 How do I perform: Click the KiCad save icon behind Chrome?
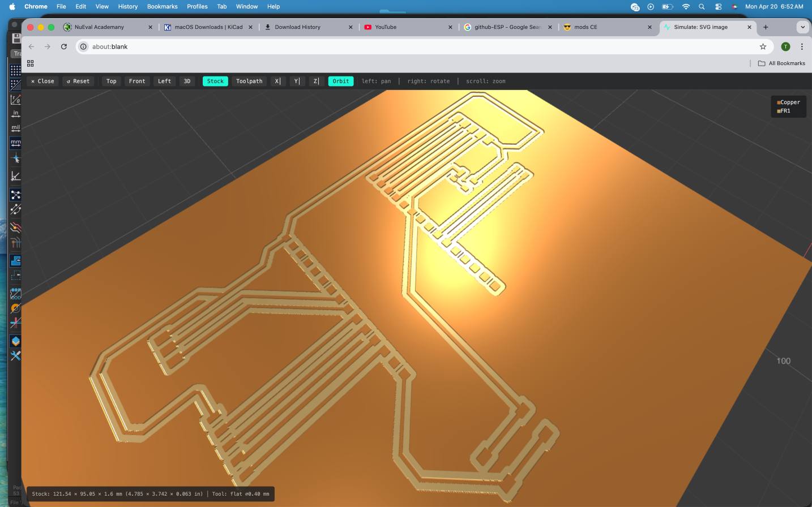(16, 38)
